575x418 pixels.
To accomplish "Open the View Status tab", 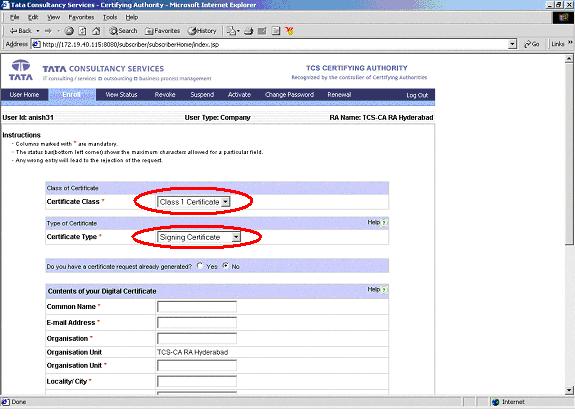I will [121, 95].
